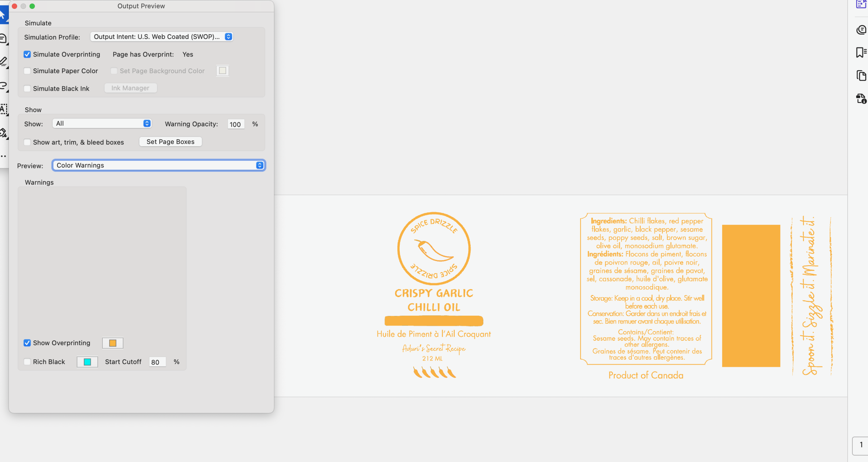This screenshot has width=868, height=462.
Task: Click the Start Cutoff percentage field
Action: 157,362
